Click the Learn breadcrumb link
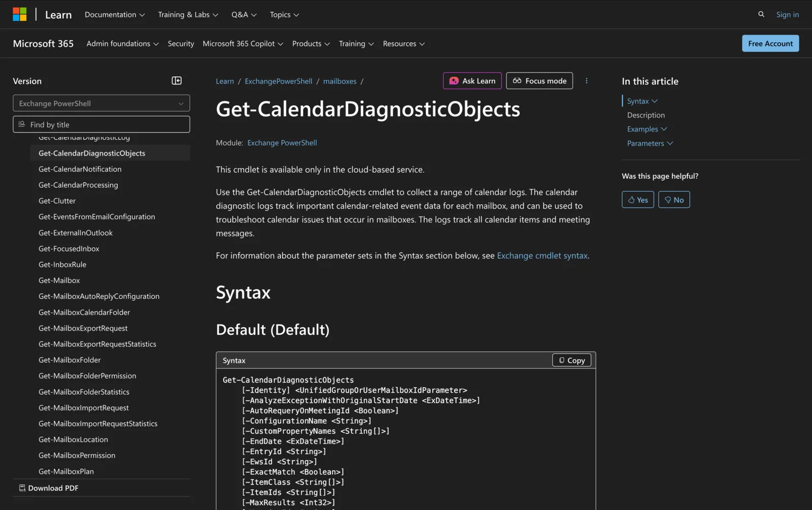 [x=225, y=81]
